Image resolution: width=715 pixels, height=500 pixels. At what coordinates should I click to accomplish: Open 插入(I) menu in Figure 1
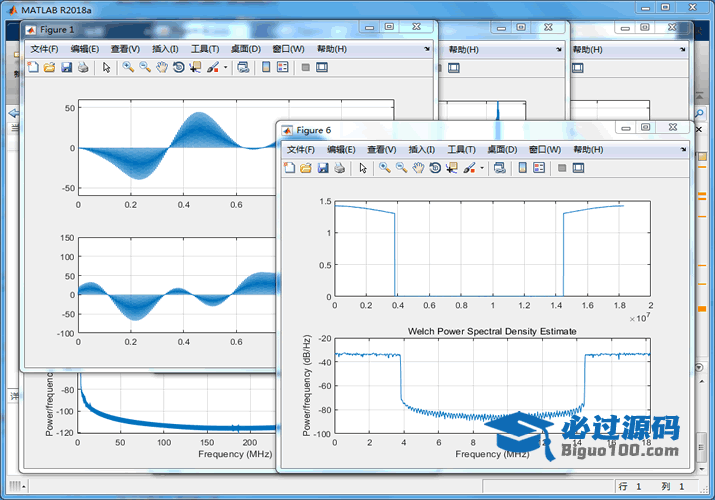click(x=165, y=49)
